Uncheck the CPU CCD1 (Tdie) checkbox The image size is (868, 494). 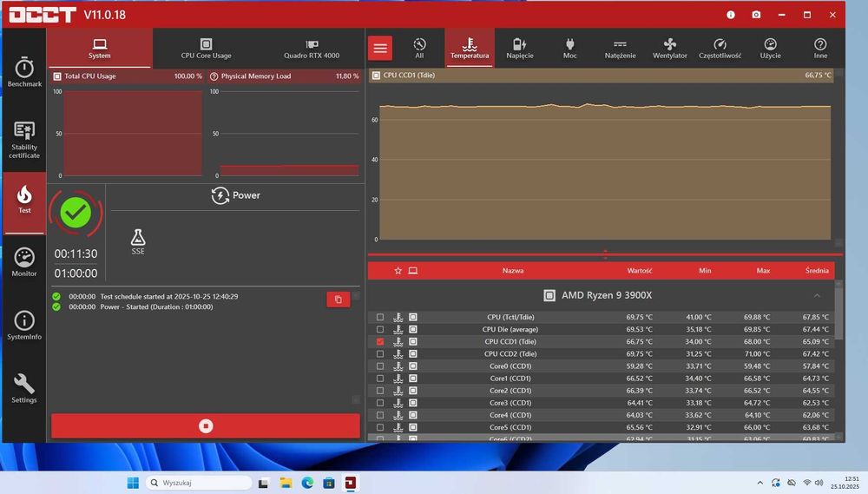coord(380,342)
